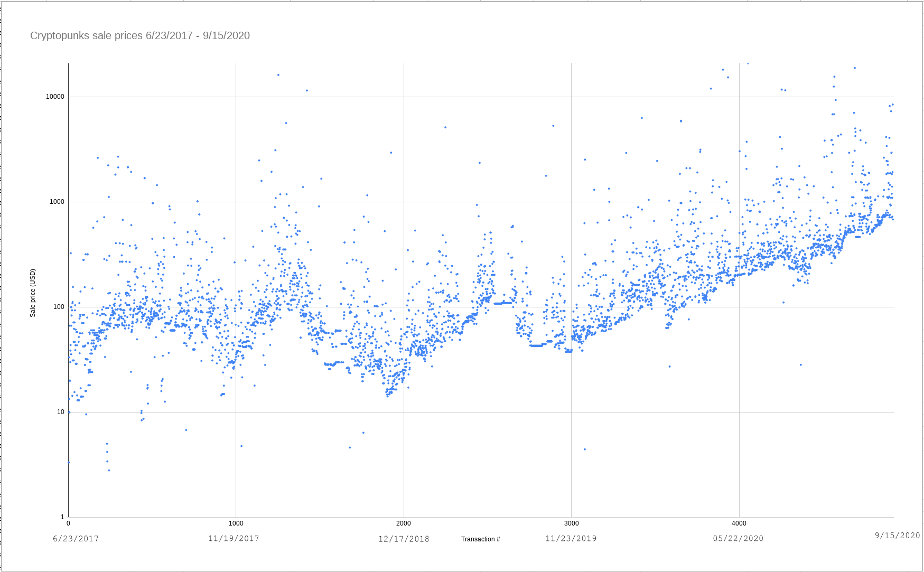Select the 'Sale price (USD)' axis label

tap(33, 293)
